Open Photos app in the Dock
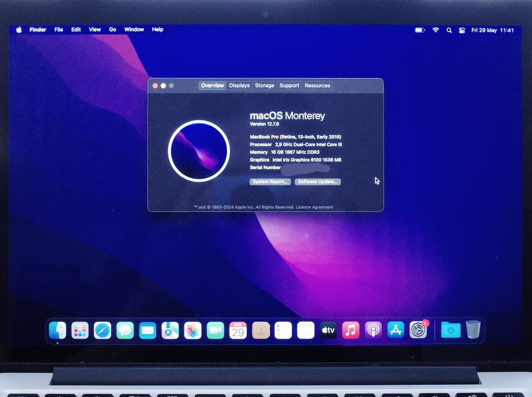The width and height of the screenshot is (532, 397). [x=193, y=330]
